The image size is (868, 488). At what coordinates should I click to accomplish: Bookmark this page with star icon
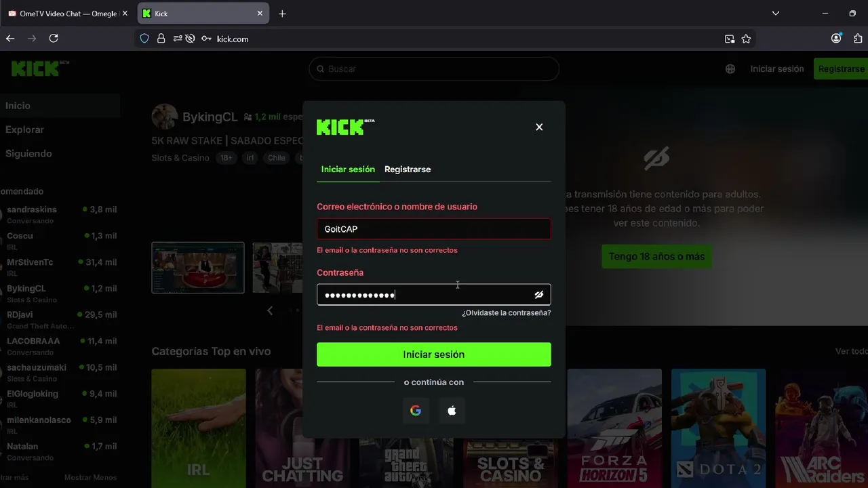pyautogui.click(x=746, y=39)
